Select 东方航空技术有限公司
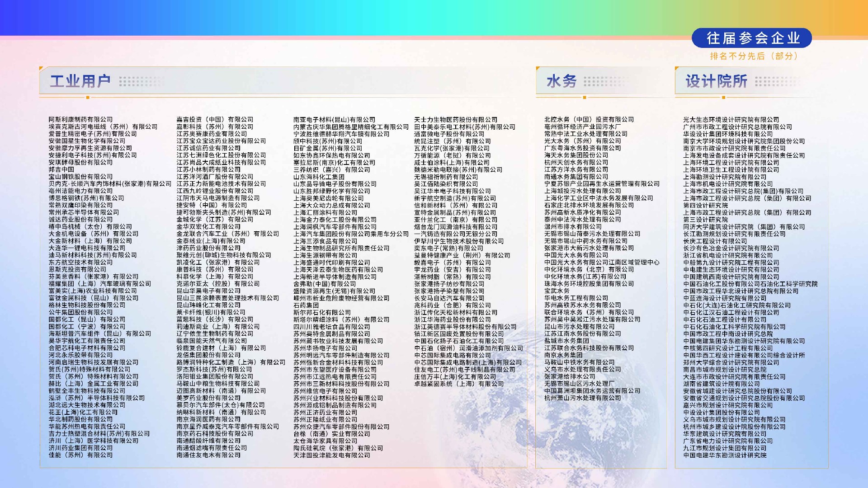 click(81, 263)
